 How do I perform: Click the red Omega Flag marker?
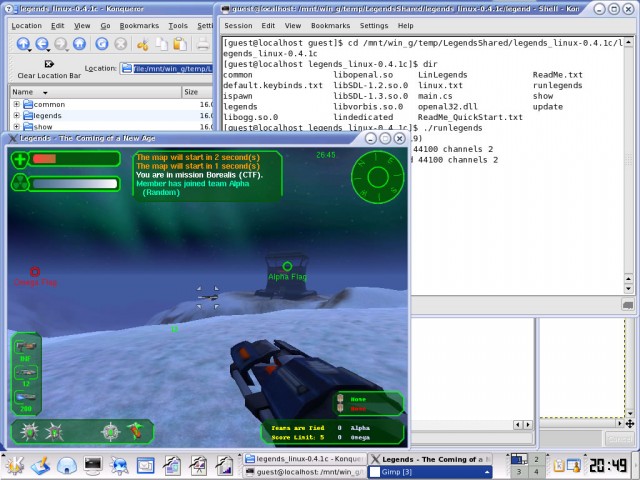coord(35,272)
